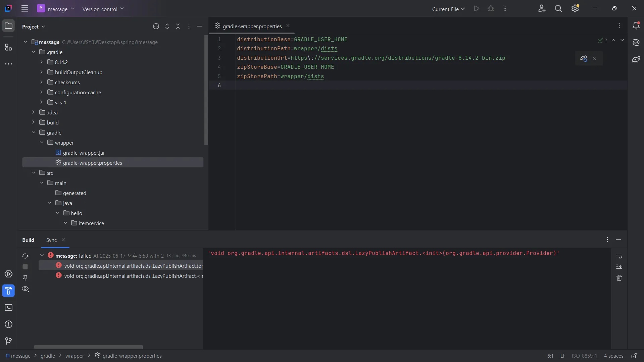This screenshot has width=644, height=362.
Task: Toggle read-only lock in status bar
Action: pyautogui.click(x=634, y=356)
